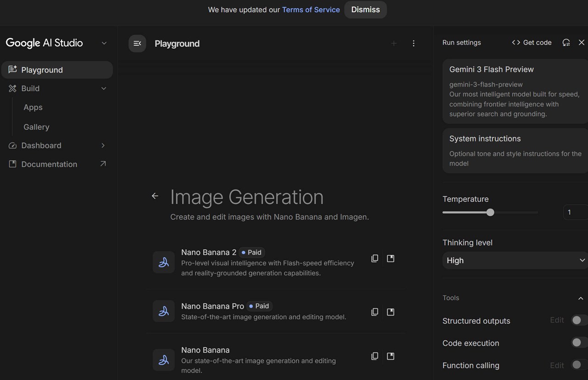Open the Thinking level dropdown
588x380 pixels.
click(x=515, y=260)
